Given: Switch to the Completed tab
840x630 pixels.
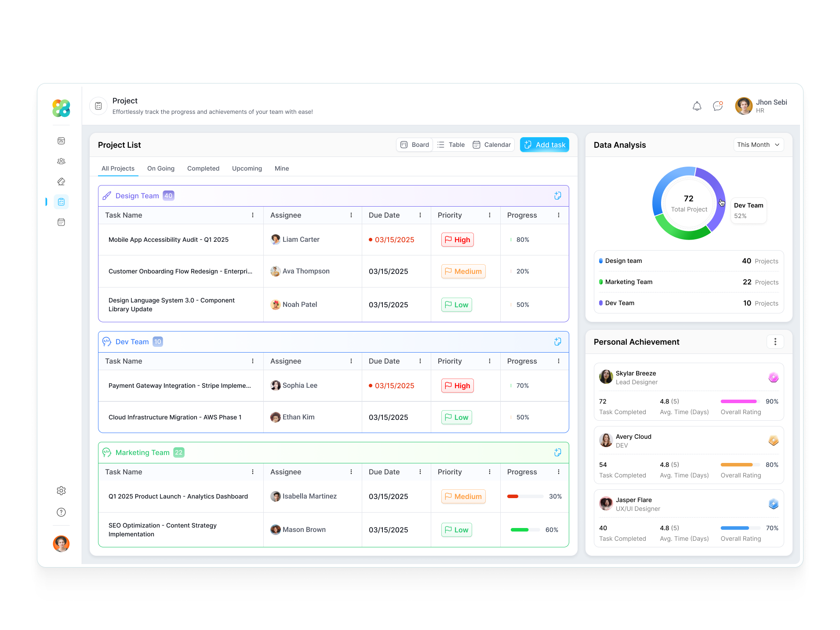Looking at the screenshot, I should tap(203, 168).
